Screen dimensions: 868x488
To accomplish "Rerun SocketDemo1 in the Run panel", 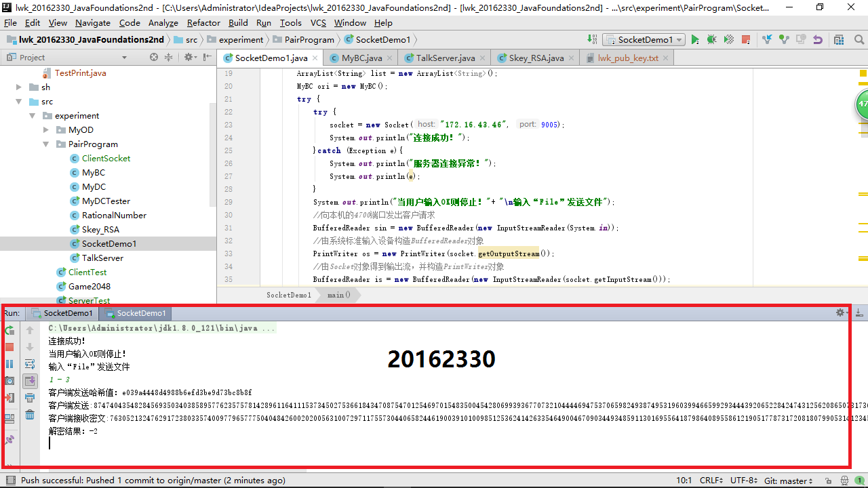I will [9, 330].
